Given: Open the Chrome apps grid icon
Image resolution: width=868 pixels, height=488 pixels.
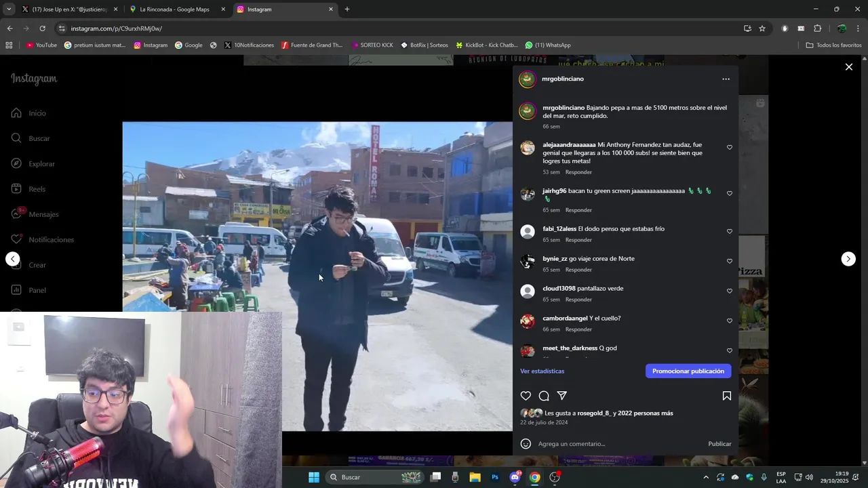Looking at the screenshot, I should pos(9,45).
